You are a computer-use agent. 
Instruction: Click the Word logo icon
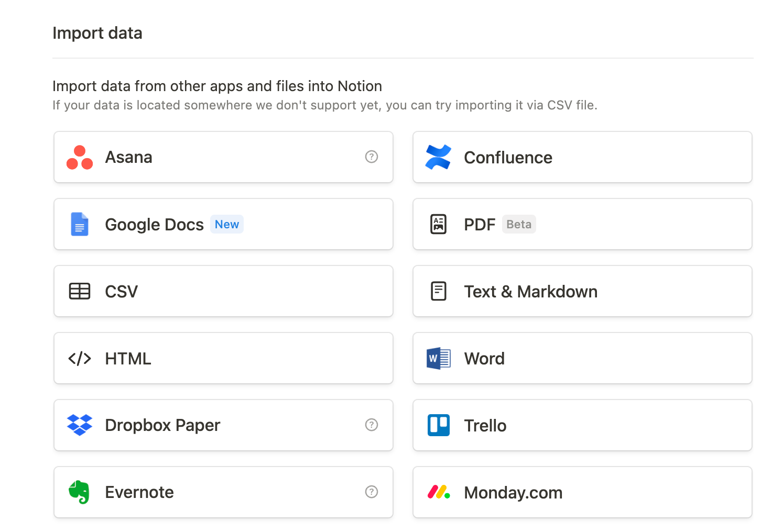[439, 359]
